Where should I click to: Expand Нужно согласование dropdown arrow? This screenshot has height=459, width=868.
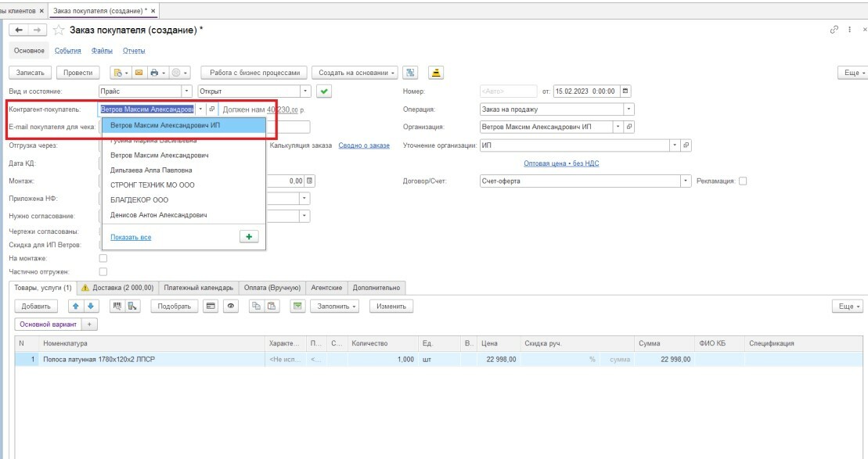(x=304, y=216)
